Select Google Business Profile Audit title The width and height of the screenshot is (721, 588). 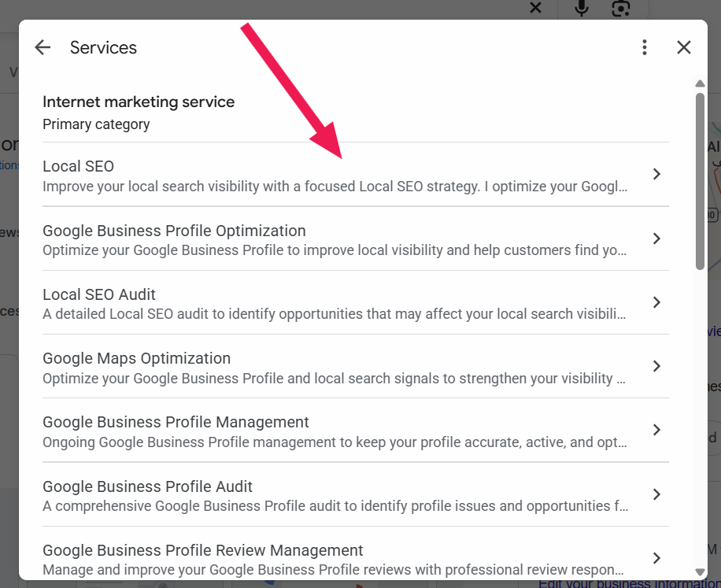(148, 487)
